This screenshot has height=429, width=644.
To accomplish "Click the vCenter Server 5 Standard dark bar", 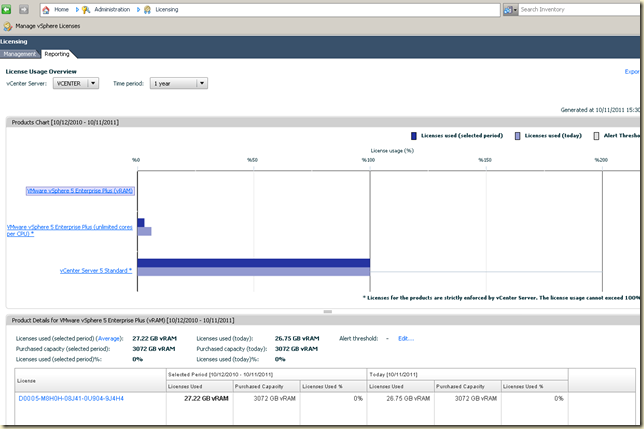I will 254,263.
